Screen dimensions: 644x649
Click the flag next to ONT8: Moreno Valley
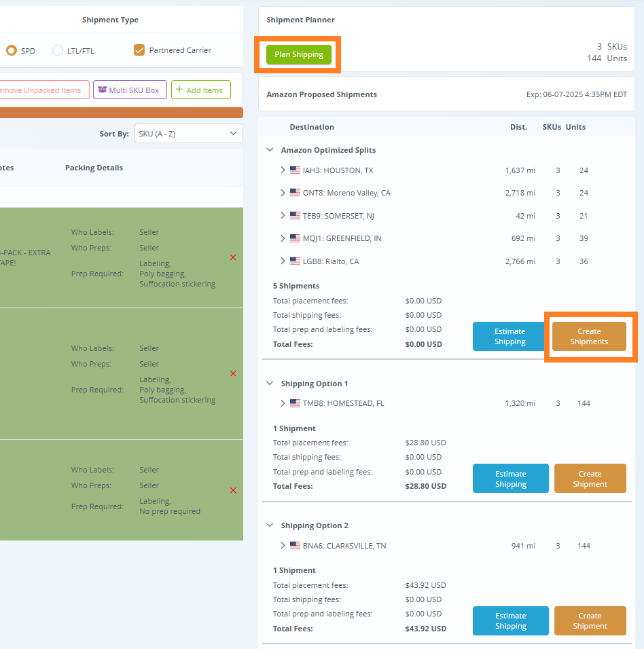pyautogui.click(x=295, y=192)
